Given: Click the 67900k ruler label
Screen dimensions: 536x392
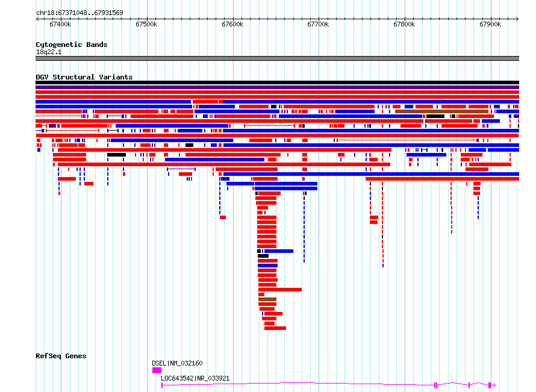Looking at the screenshot, I should click(x=490, y=24).
